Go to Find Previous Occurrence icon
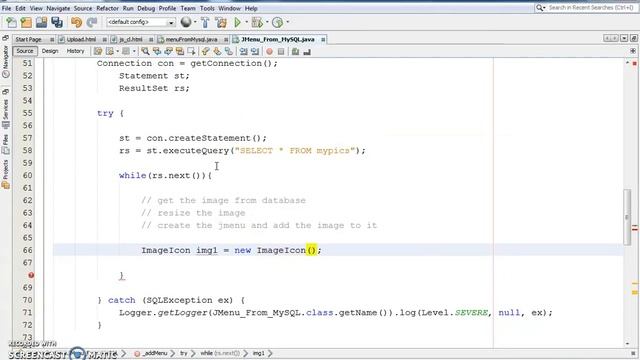 tap(157, 51)
